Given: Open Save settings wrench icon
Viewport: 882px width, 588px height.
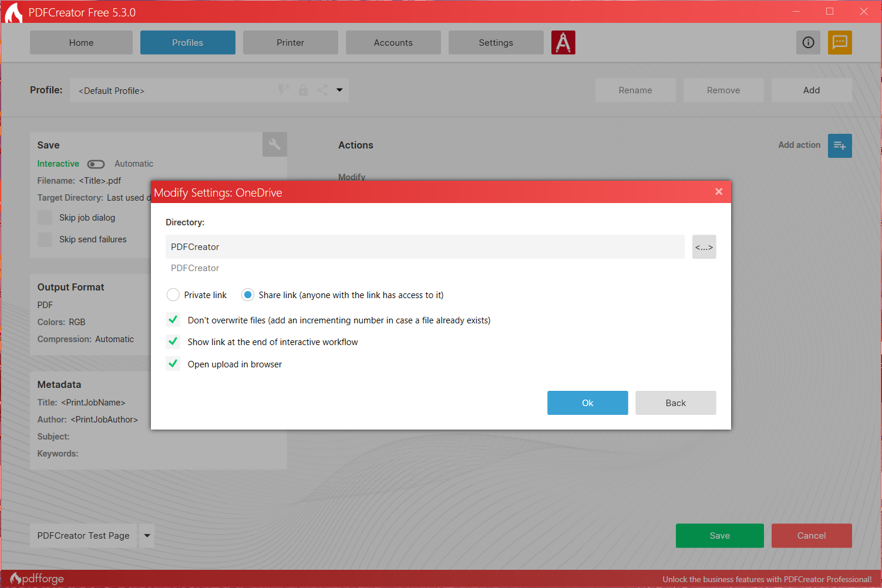Looking at the screenshot, I should (275, 144).
